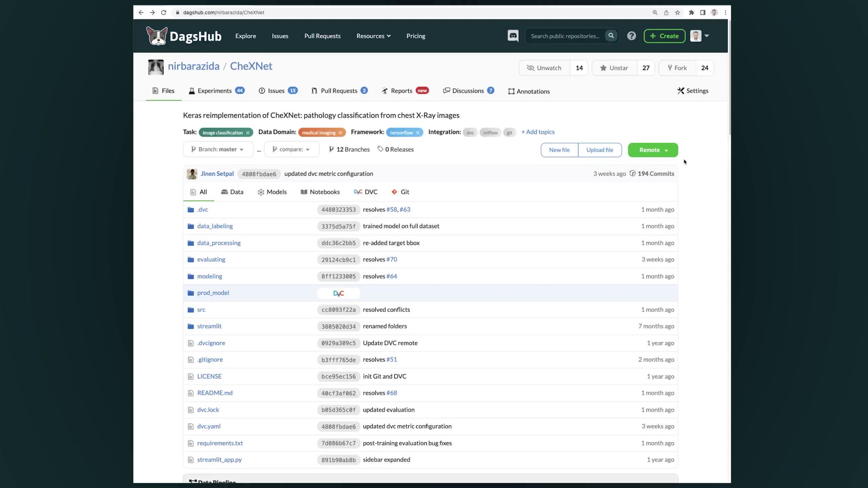The width and height of the screenshot is (868, 488).
Task: Open the Branch: master dropdown
Action: (x=218, y=149)
